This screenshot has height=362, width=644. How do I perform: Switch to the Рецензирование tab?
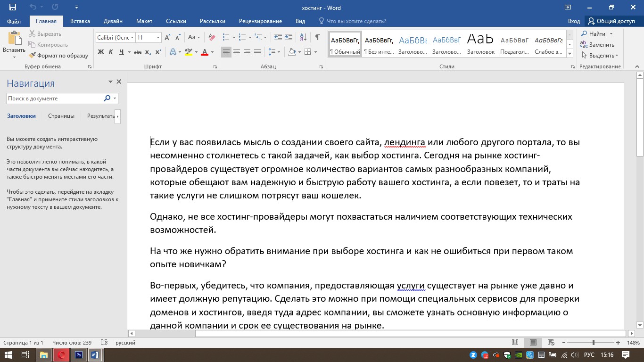260,21
